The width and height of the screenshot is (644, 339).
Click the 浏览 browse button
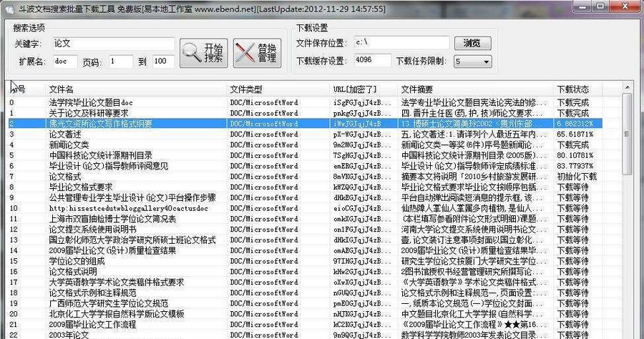pyautogui.click(x=473, y=43)
